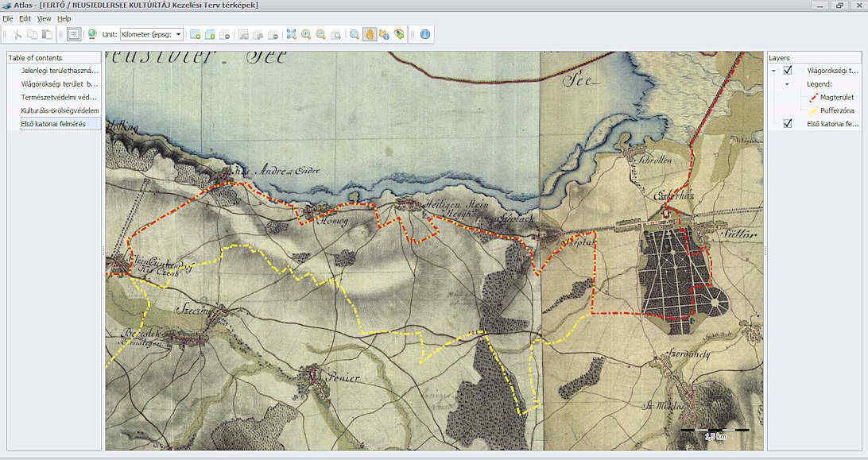Uncheck the 'Első katonai fe...' layer checkbox
Viewport: 868px width, 460px height.
tap(787, 123)
